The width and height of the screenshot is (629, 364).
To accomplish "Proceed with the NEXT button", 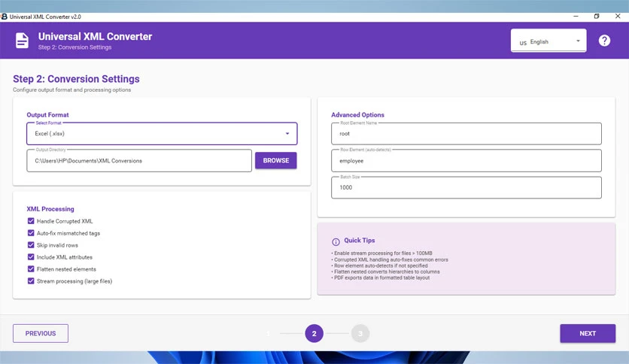I will pyautogui.click(x=588, y=333).
